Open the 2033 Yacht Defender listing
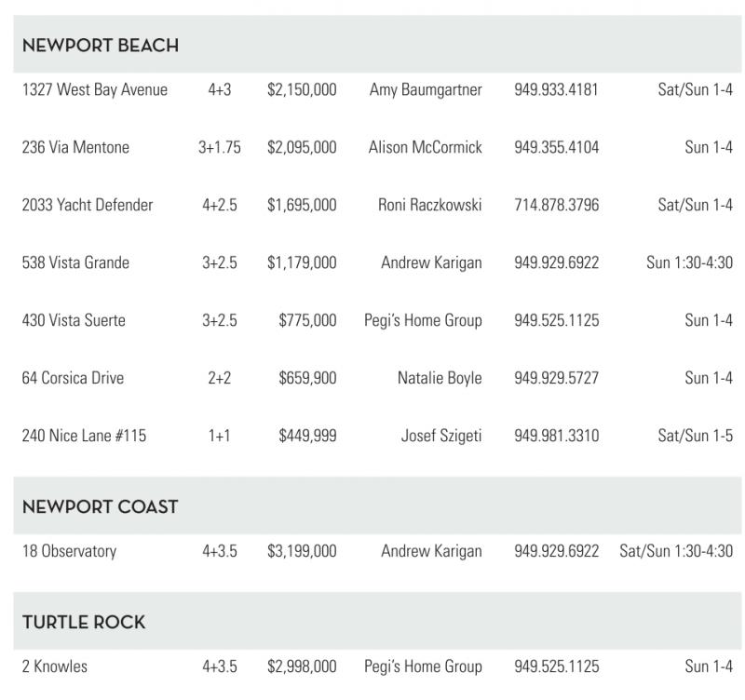Viewport: 745px width, 700px height. pos(88,206)
